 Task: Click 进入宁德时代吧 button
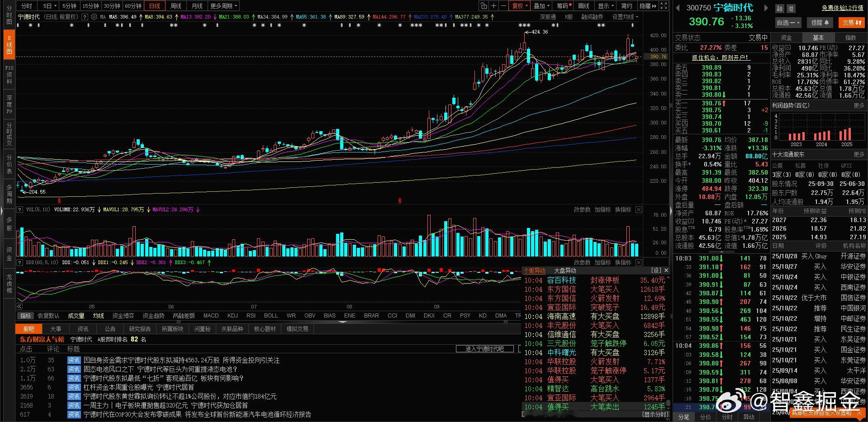[x=484, y=349]
